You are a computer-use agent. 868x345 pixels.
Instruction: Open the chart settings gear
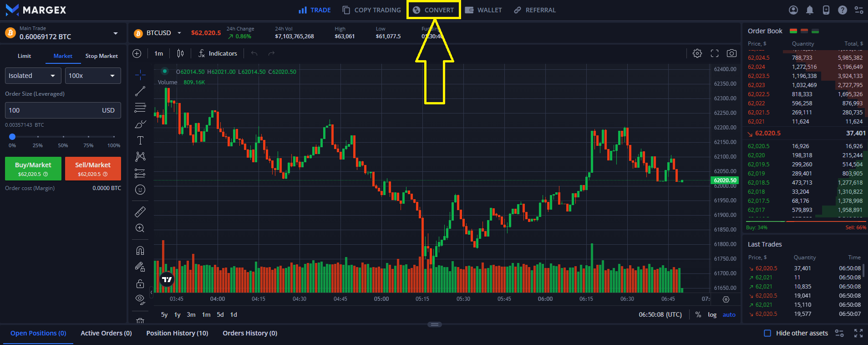pyautogui.click(x=697, y=53)
